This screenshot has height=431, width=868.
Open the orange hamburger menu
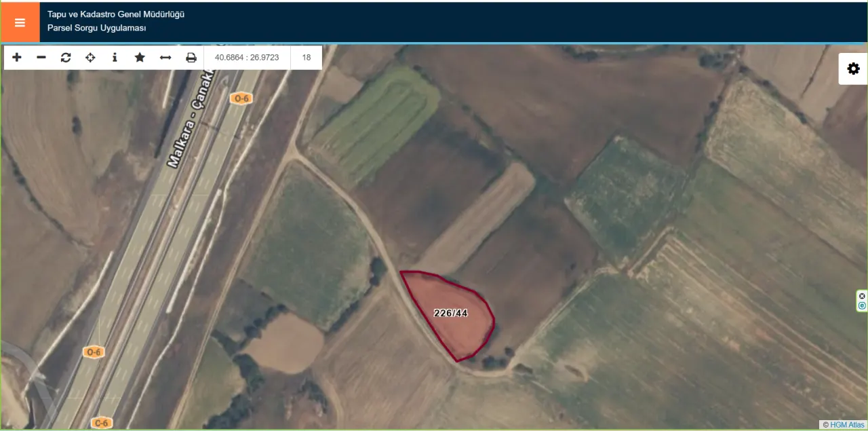coord(20,22)
